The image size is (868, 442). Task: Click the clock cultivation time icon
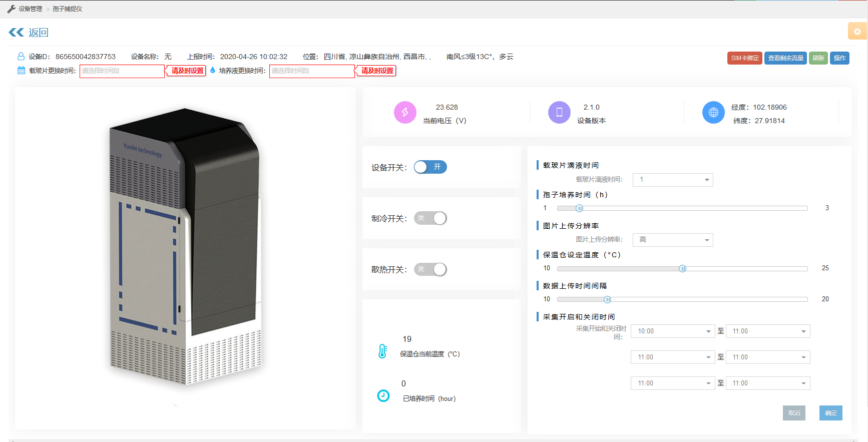(x=383, y=396)
